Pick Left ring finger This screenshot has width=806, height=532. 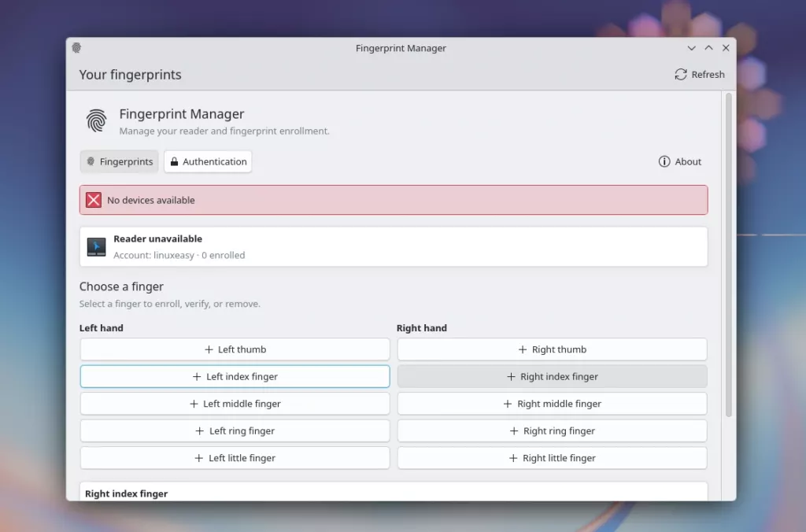235,430
